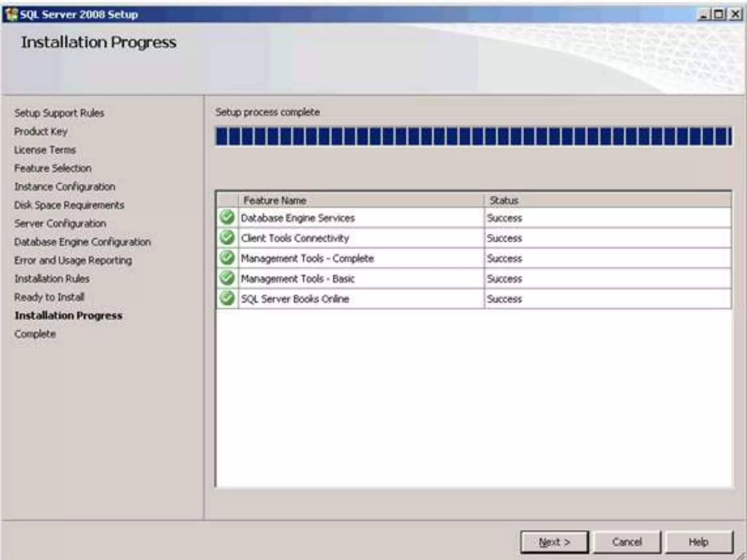This screenshot has width=747, height=560.
Task: Click green check icon beside Client Tools Connectivity
Action: (227, 238)
